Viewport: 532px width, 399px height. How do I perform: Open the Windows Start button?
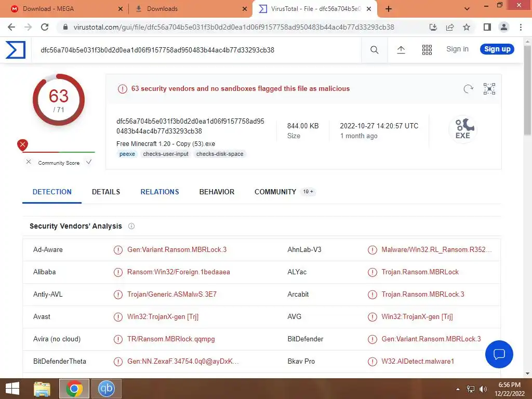[12, 389]
